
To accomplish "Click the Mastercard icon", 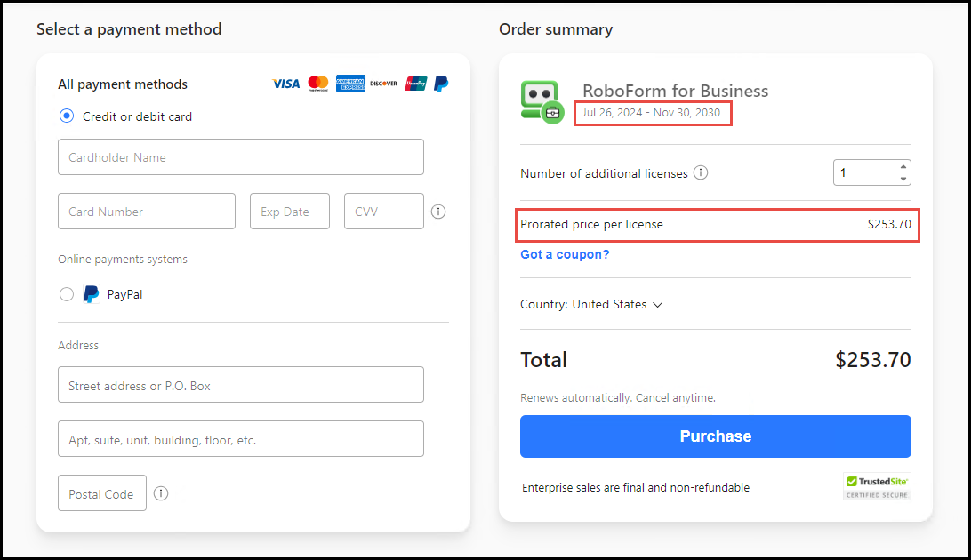I will tap(317, 84).
